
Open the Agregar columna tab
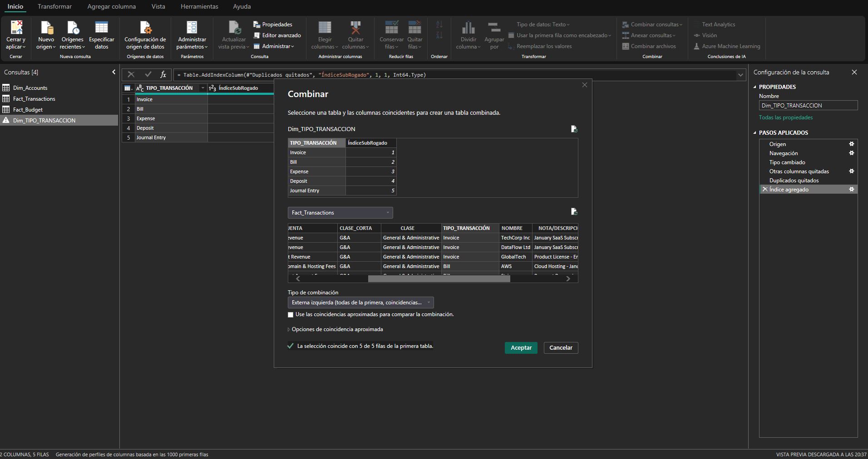pyautogui.click(x=111, y=7)
